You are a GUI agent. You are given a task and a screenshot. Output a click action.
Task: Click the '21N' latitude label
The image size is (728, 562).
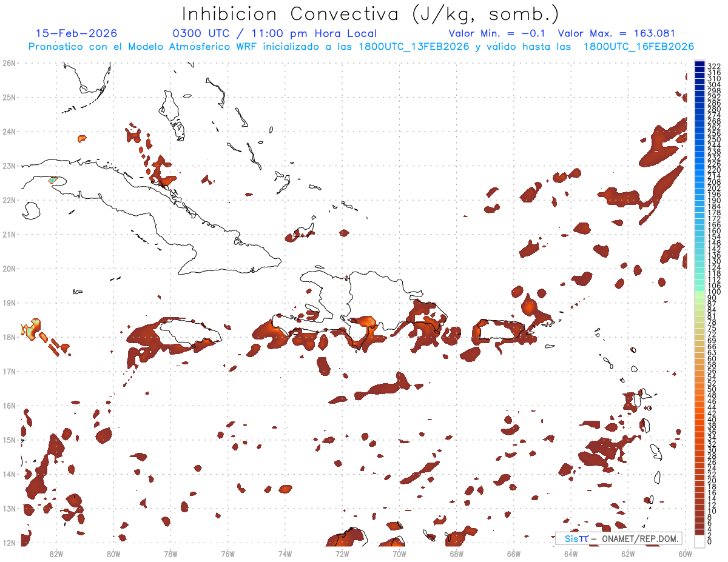click(8, 234)
